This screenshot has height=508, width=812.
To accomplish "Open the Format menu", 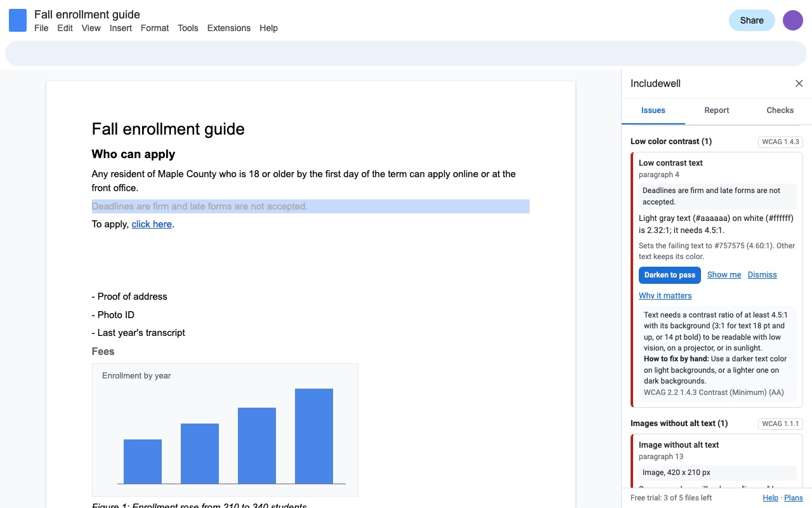I will pyautogui.click(x=155, y=28).
